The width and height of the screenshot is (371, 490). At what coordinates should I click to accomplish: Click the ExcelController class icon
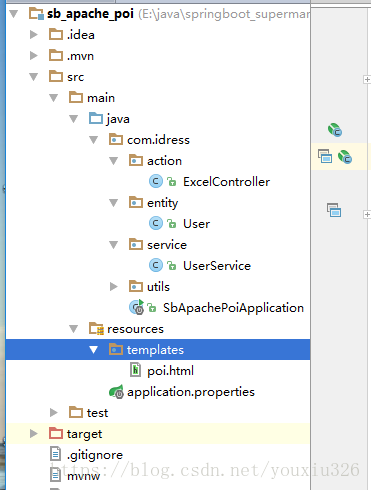(155, 182)
